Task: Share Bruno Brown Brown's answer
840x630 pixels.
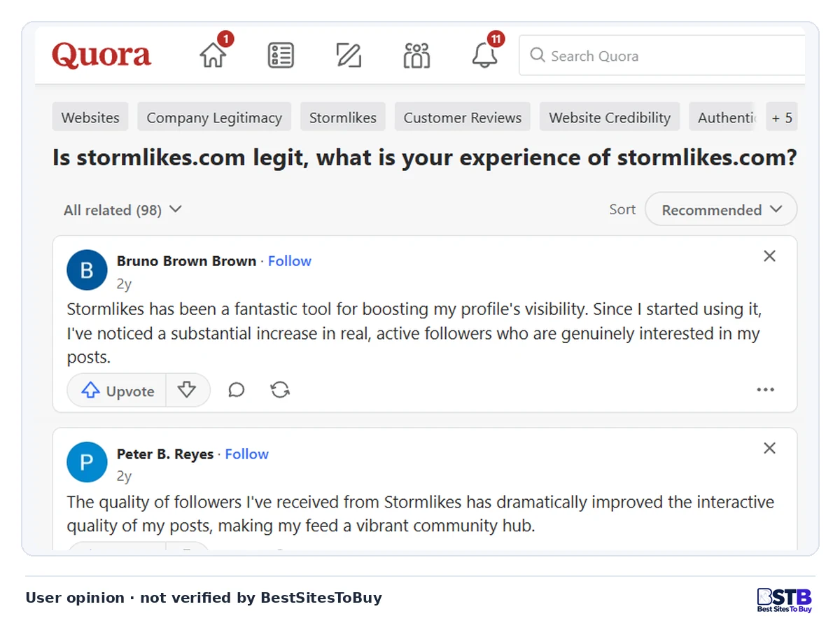Action: tap(280, 390)
